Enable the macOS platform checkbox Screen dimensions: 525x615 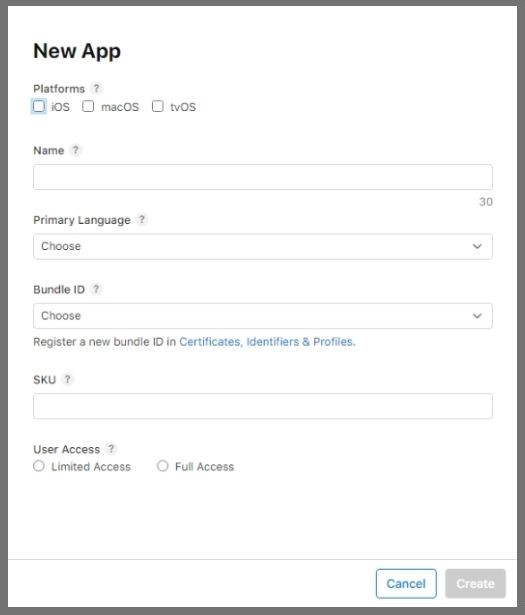tap(88, 106)
